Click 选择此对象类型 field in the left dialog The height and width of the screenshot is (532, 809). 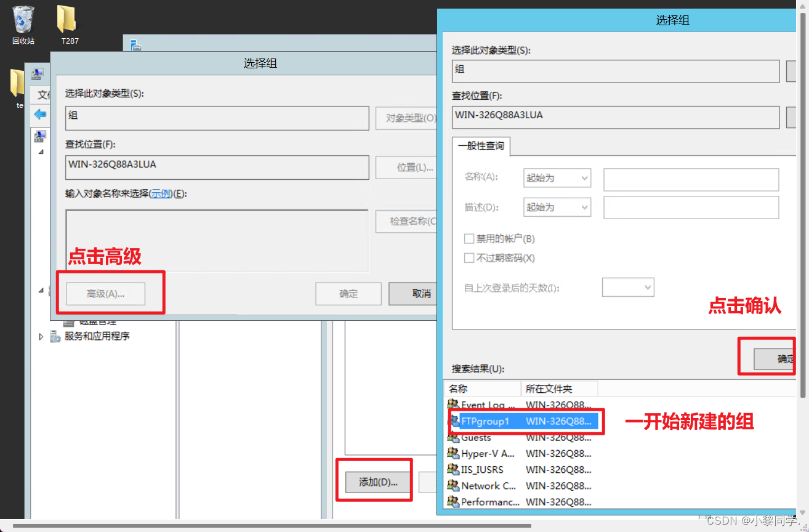[x=217, y=118]
